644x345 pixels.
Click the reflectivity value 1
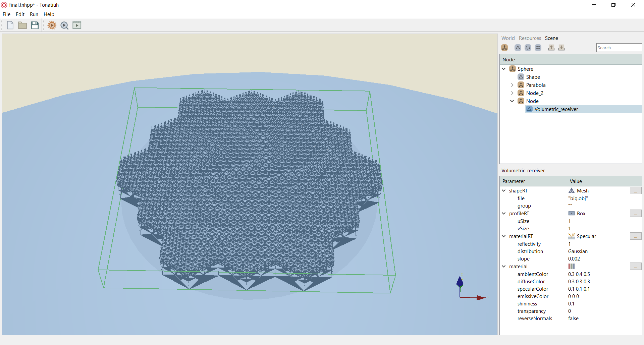[570, 244]
